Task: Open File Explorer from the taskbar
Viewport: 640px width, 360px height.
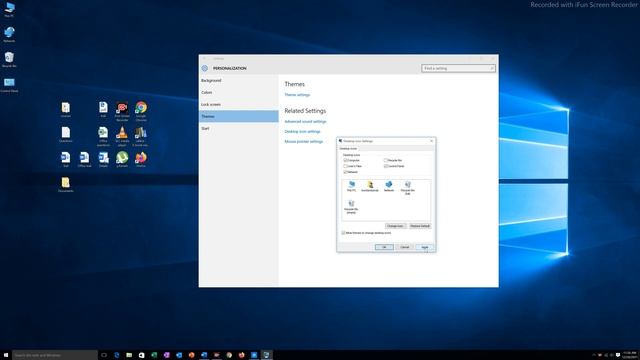Action: (x=129, y=355)
